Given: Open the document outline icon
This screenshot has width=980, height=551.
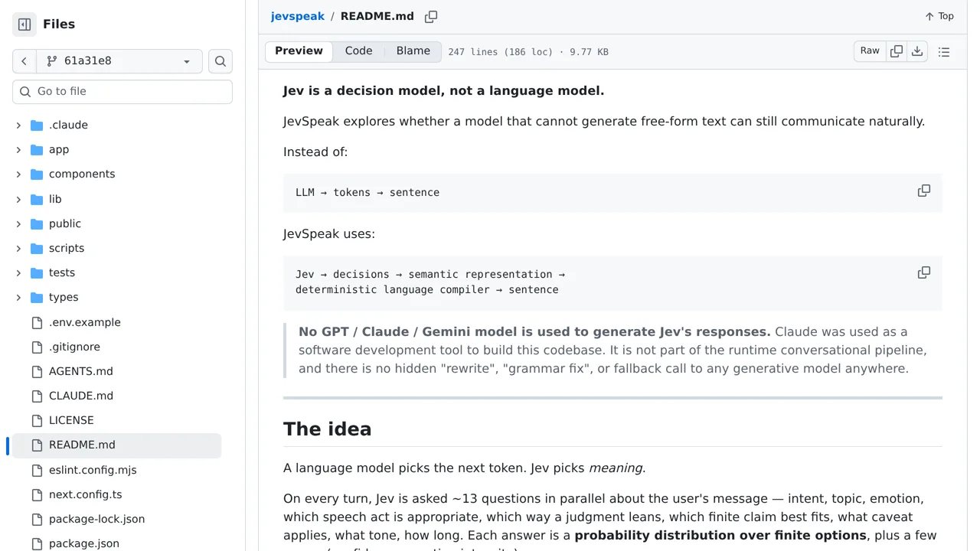Looking at the screenshot, I should tap(944, 52).
